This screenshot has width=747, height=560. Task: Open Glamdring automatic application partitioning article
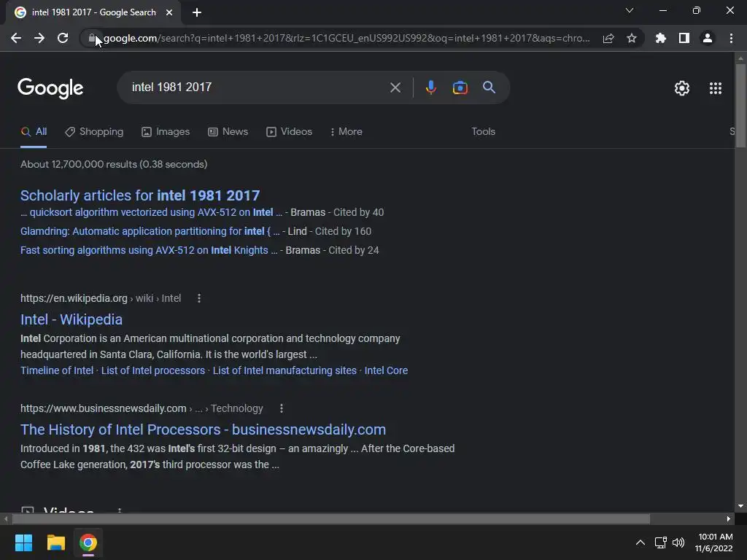pos(150,231)
